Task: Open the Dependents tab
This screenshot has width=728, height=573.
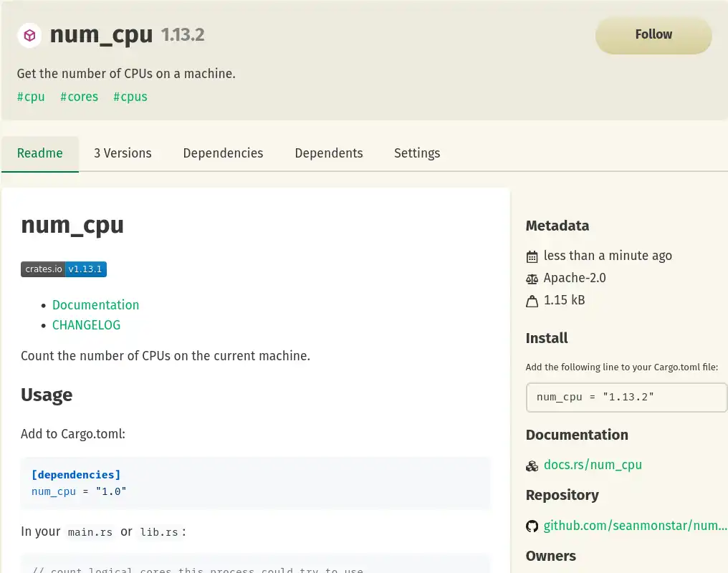Action: tap(329, 153)
